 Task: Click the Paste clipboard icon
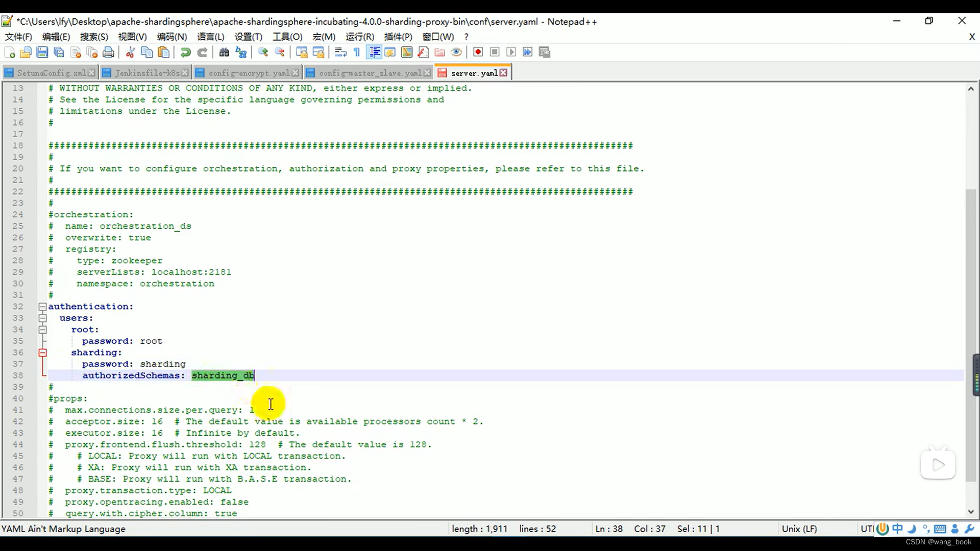pos(163,52)
